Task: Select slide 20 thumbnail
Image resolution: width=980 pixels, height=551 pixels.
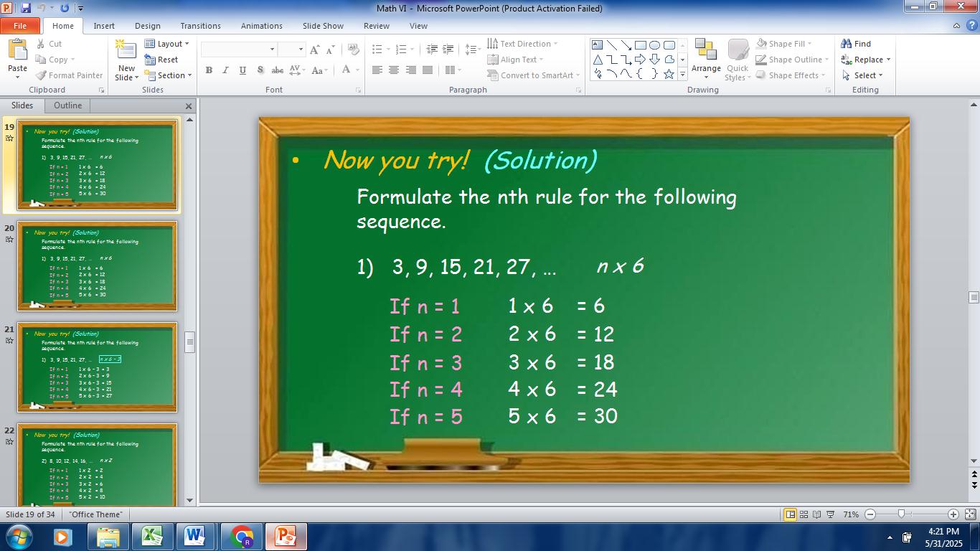Action: click(97, 266)
